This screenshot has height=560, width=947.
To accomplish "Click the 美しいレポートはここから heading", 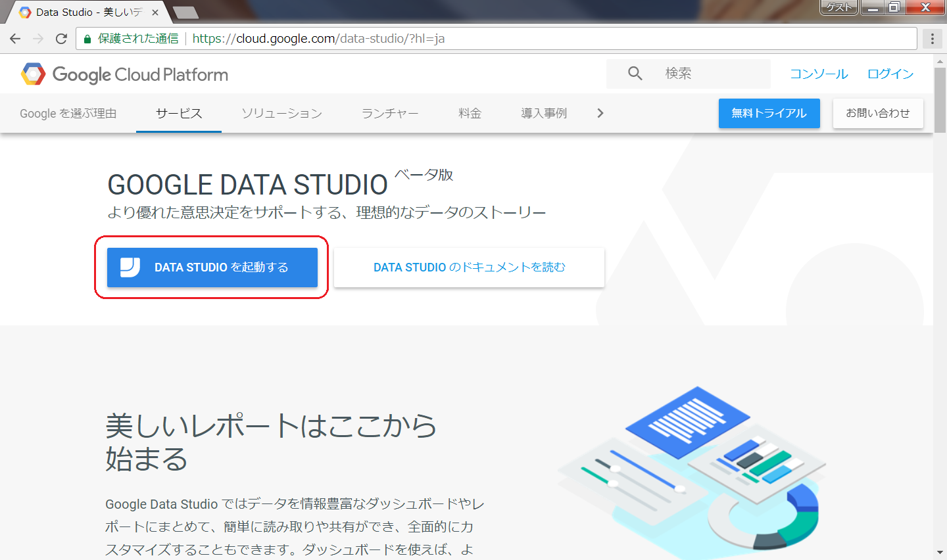I will (271, 442).
